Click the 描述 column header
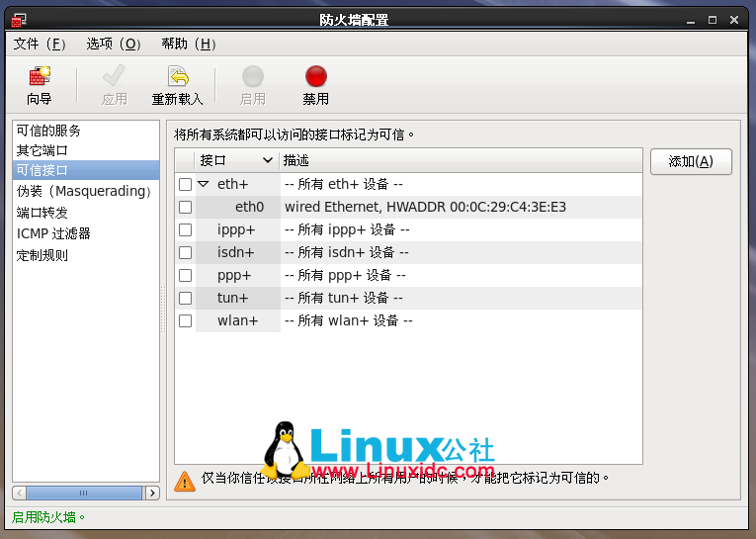 coord(461,160)
